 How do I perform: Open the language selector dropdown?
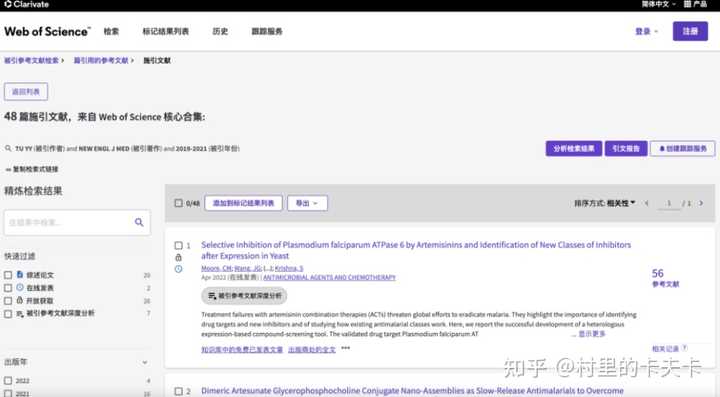click(658, 4)
